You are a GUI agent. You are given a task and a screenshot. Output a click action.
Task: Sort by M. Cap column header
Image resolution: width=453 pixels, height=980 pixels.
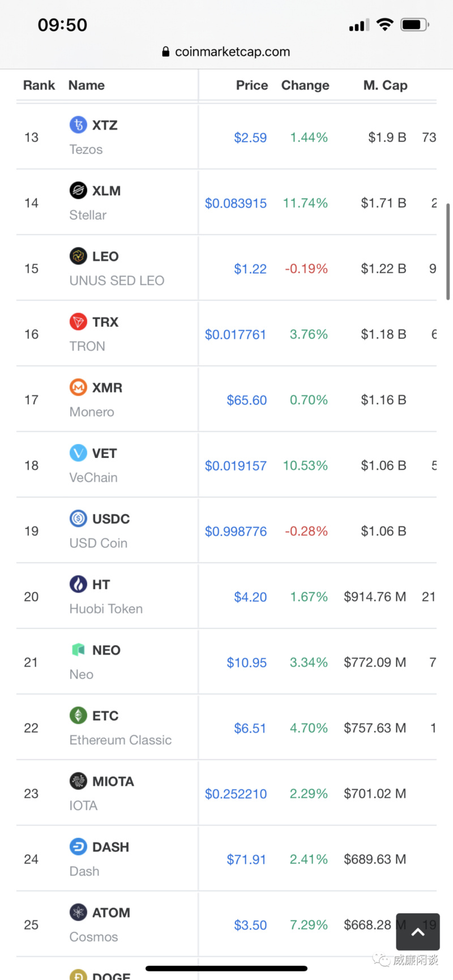386,85
